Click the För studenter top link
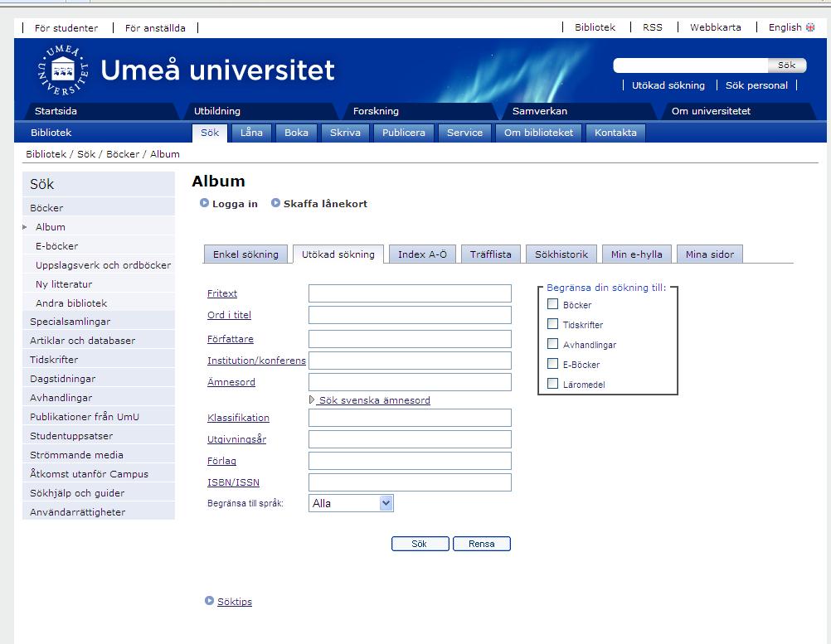 (66, 28)
